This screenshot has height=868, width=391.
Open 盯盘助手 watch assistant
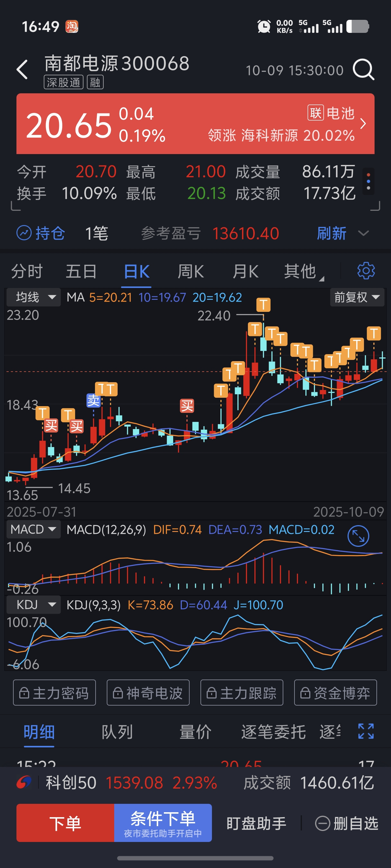click(x=256, y=823)
